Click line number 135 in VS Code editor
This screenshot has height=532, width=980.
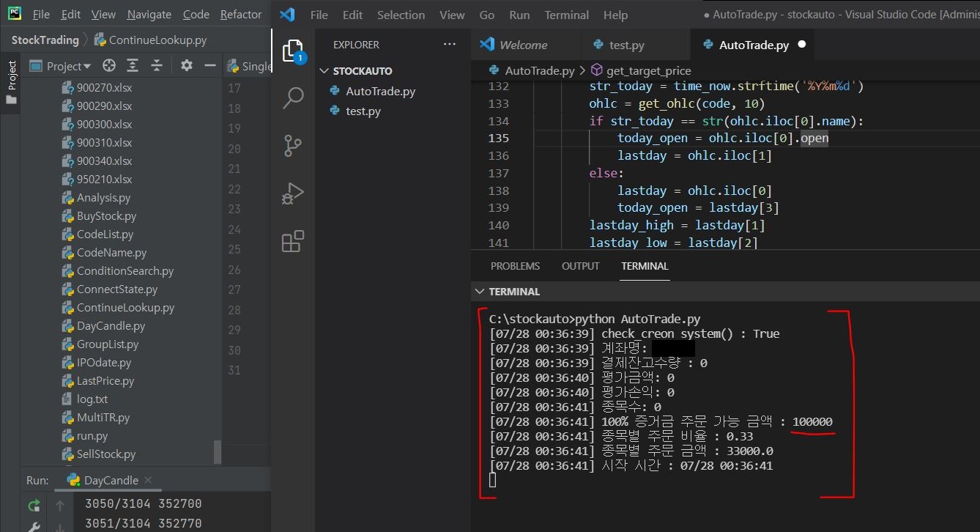pos(498,138)
